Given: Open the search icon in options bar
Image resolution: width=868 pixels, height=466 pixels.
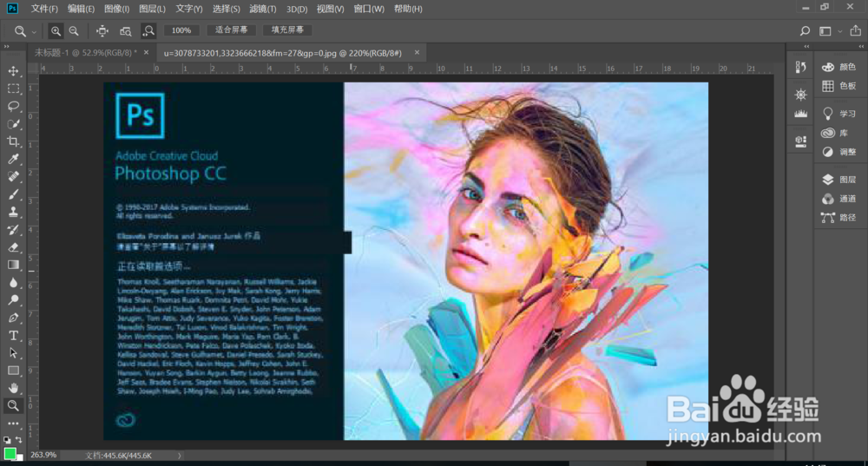Looking at the screenshot, I should (805, 31).
